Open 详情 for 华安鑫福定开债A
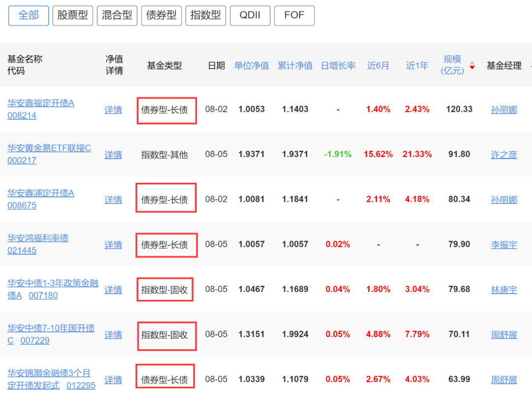 click(x=113, y=110)
